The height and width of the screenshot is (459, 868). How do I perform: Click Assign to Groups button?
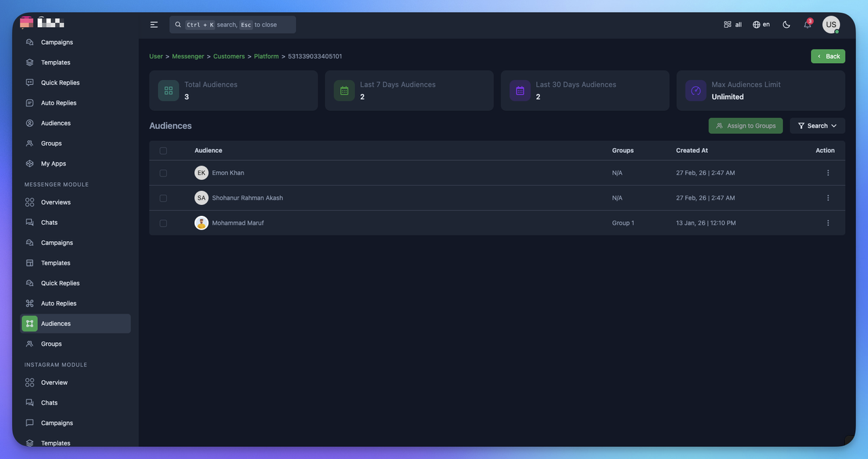[746, 126]
